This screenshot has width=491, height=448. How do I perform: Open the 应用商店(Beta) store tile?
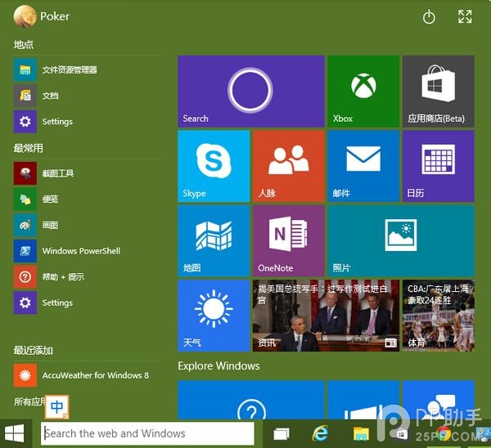[x=438, y=91]
